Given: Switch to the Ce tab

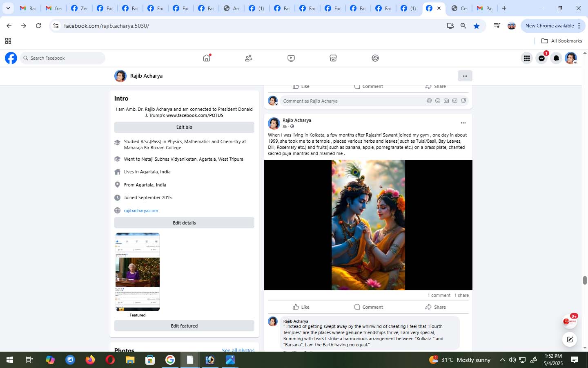Looking at the screenshot, I should tap(459, 8).
